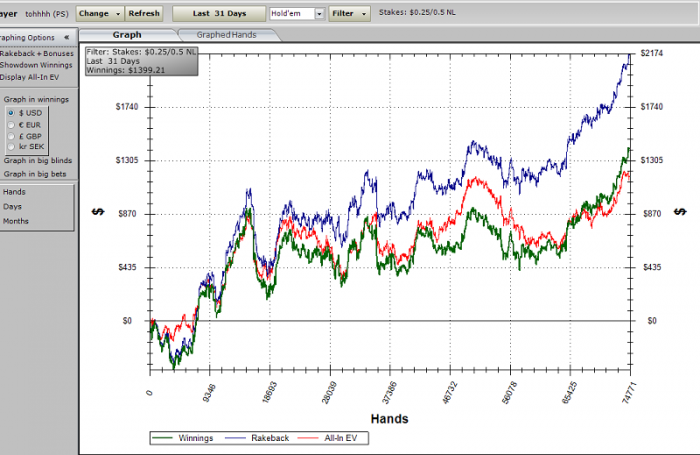The width and height of the screenshot is (700, 455).
Task: Click the Winnings: $1399.21 text
Action: point(125,70)
